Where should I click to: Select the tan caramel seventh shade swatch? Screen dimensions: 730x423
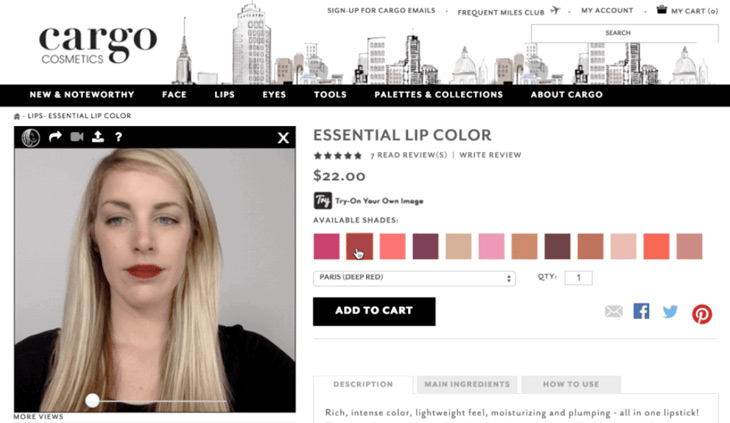pos(525,246)
